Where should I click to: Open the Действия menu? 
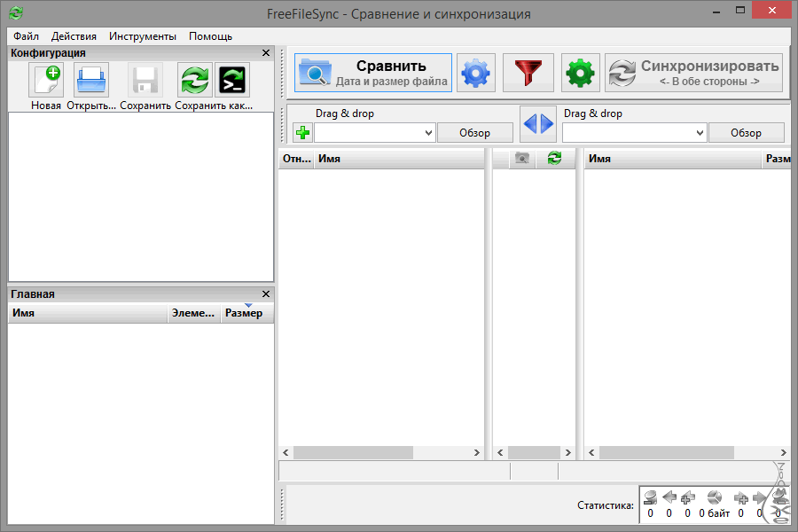74,36
